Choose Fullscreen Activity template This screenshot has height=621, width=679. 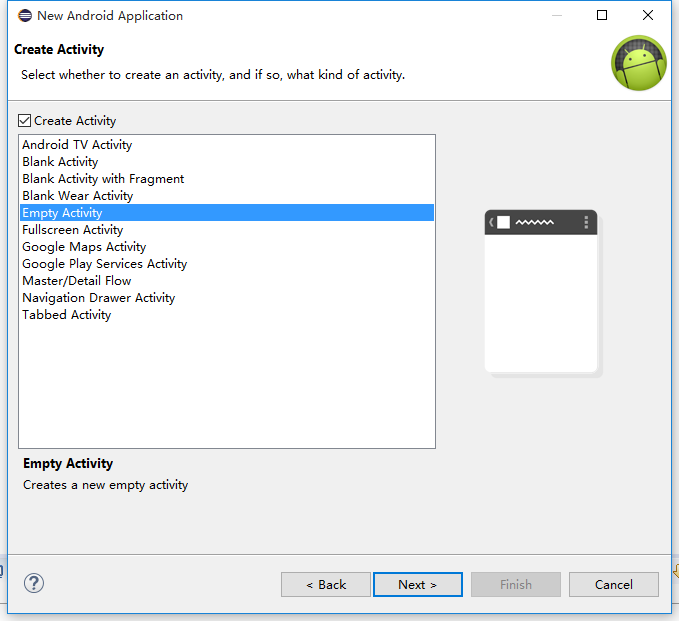227,230
